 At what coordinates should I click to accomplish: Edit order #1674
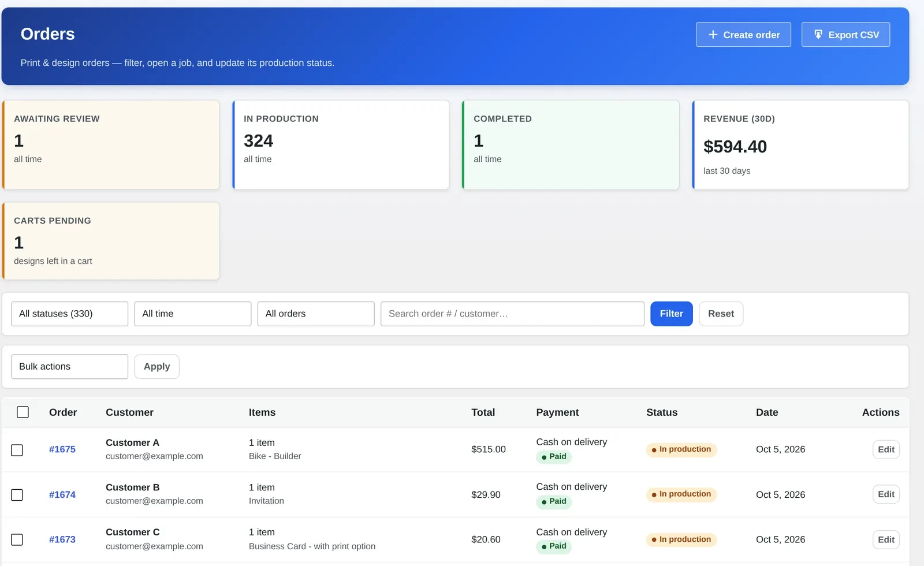pos(886,494)
